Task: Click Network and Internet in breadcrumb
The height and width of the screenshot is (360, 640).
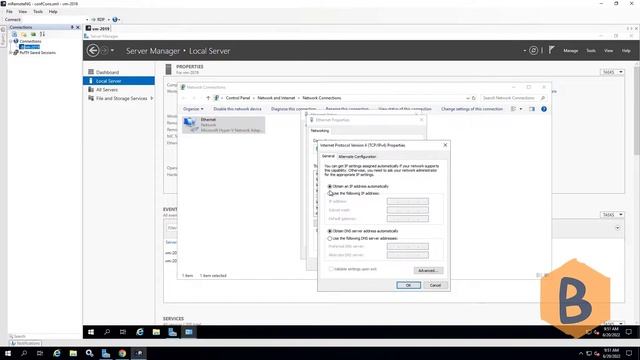Action: coord(276,98)
